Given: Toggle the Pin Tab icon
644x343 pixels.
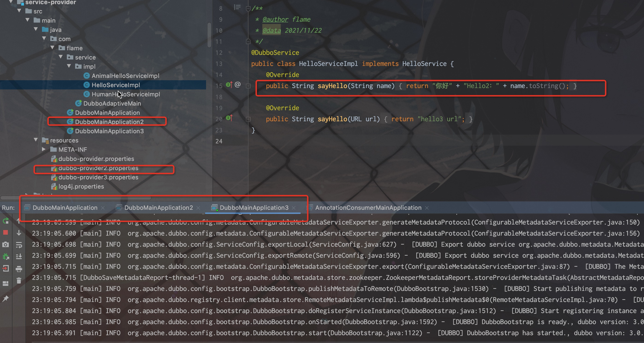Looking at the screenshot, I should click(x=6, y=299).
